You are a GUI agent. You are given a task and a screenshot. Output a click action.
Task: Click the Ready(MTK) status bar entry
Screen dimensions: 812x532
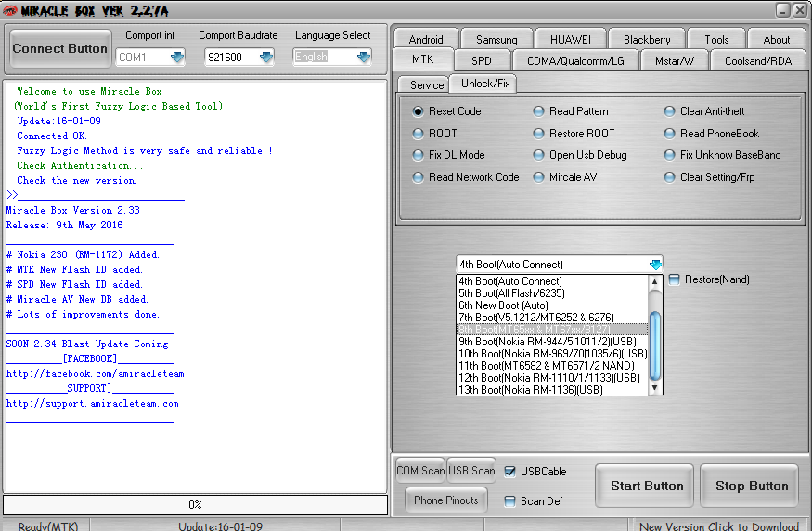tap(48, 526)
